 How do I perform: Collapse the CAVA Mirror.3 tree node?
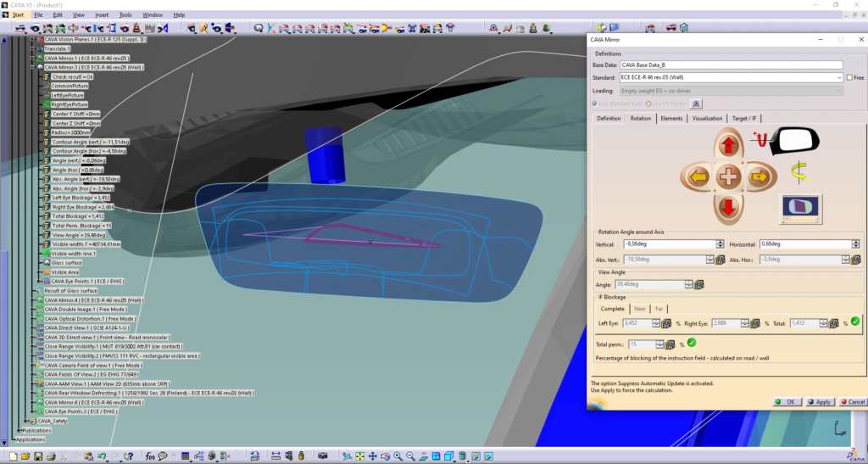point(32,67)
